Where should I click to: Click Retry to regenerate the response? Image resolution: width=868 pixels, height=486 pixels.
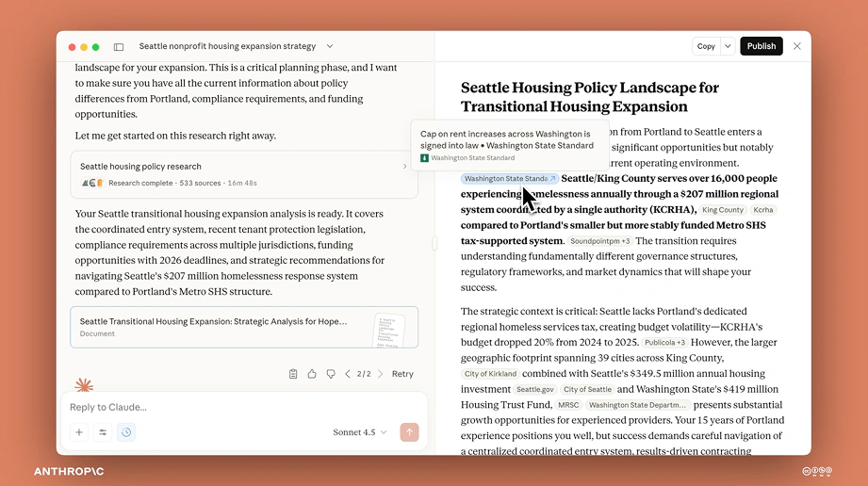pyautogui.click(x=402, y=374)
